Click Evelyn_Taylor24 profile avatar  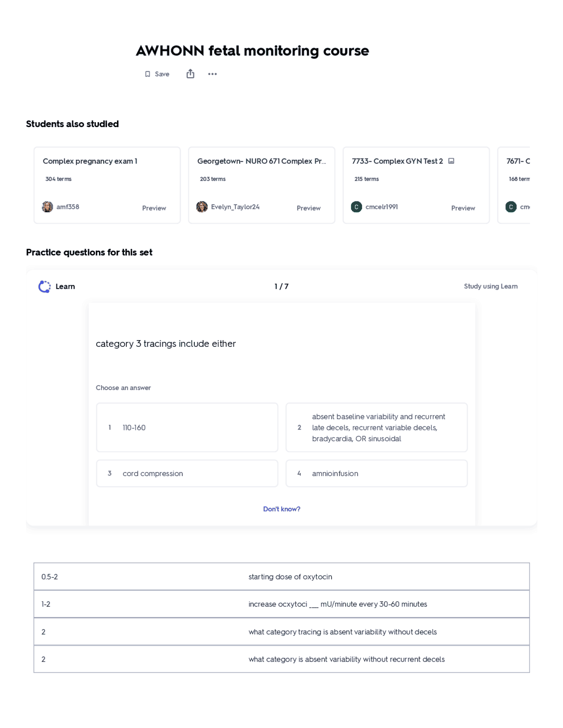pyautogui.click(x=202, y=207)
